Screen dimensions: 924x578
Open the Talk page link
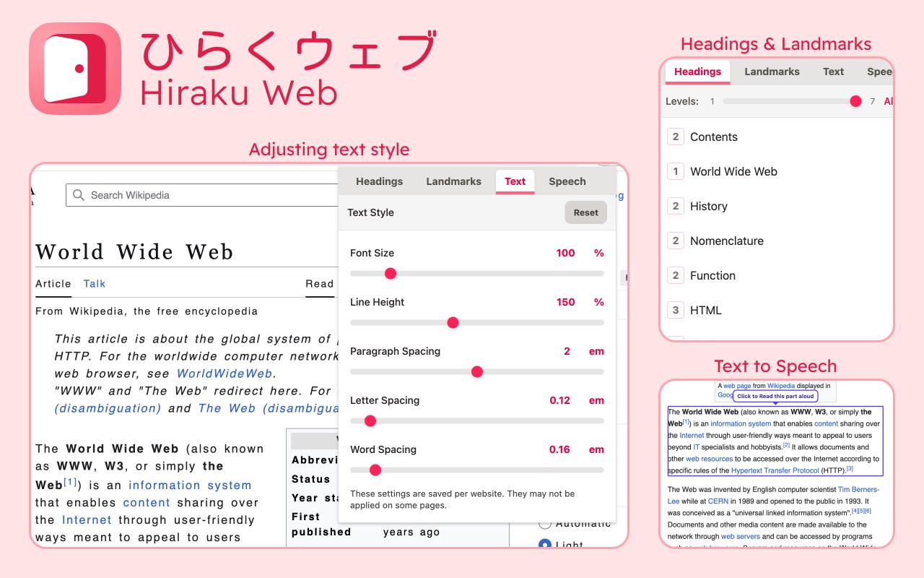95,283
